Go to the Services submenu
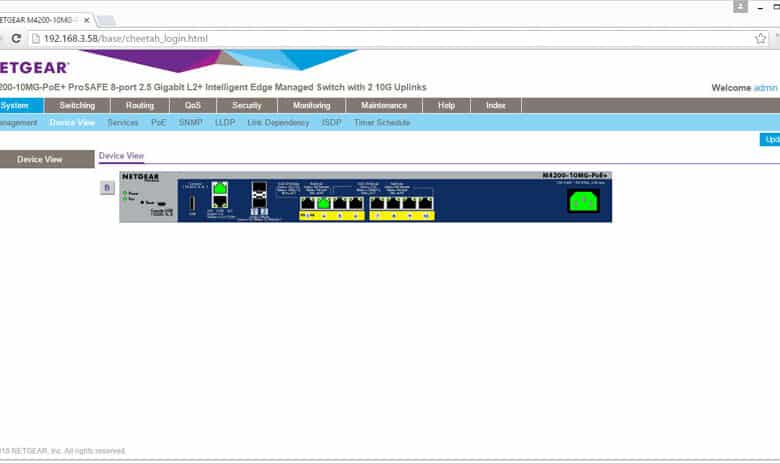 point(123,122)
